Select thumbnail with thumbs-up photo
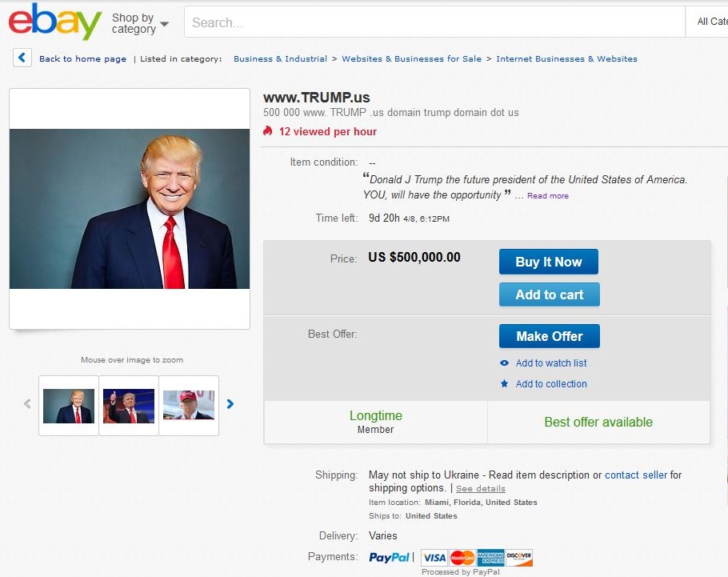Viewport: 728px width, 577px height. (129, 406)
